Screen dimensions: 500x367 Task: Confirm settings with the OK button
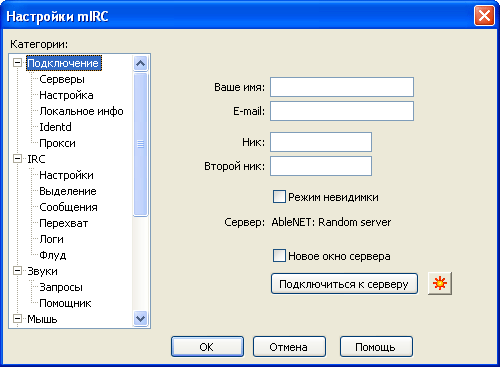(207, 347)
